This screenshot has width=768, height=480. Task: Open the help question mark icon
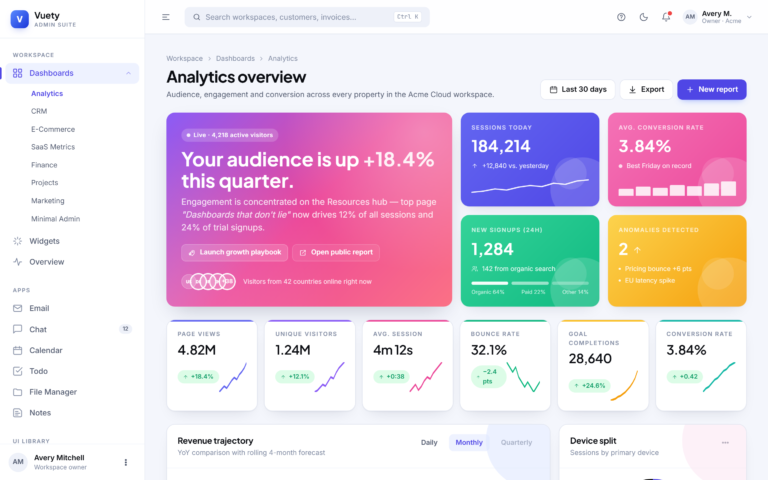tap(621, 17)
